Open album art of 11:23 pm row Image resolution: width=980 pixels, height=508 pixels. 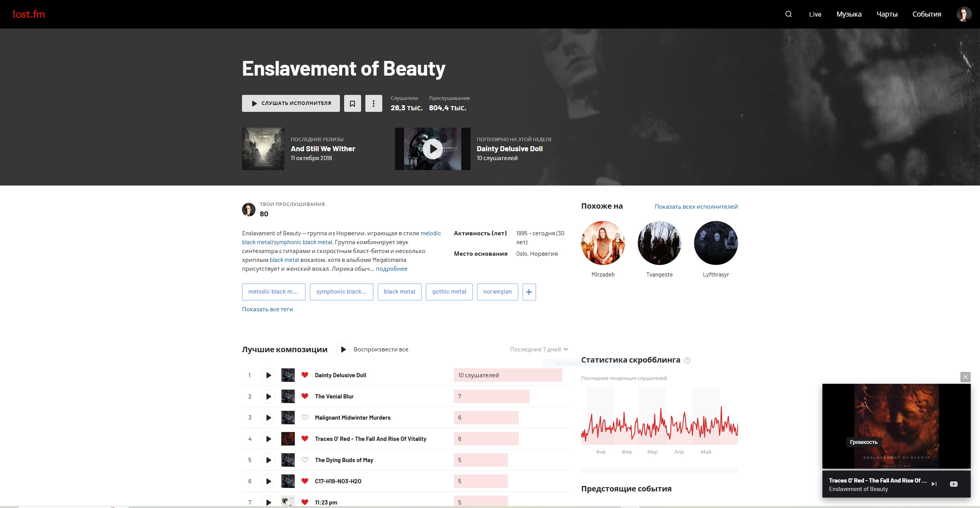point(288,502)
